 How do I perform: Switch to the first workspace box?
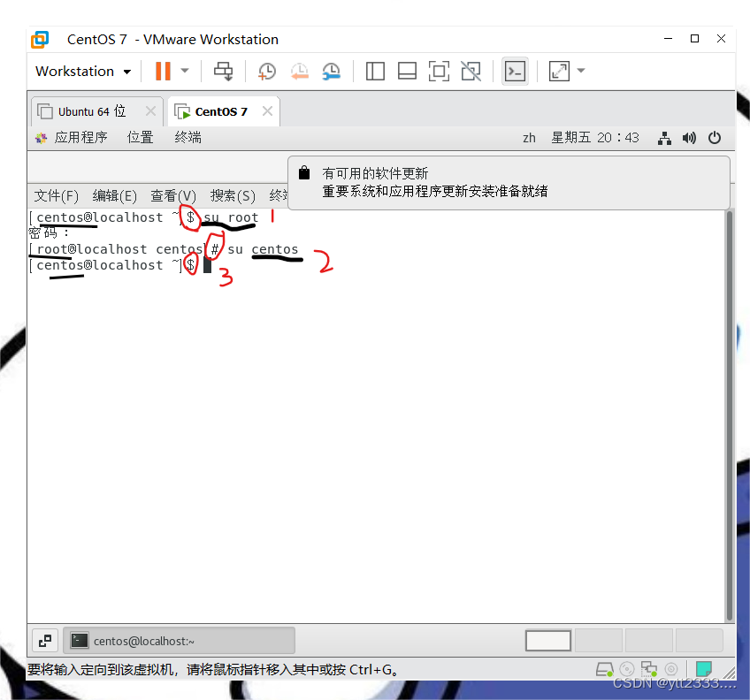(548, 641)
